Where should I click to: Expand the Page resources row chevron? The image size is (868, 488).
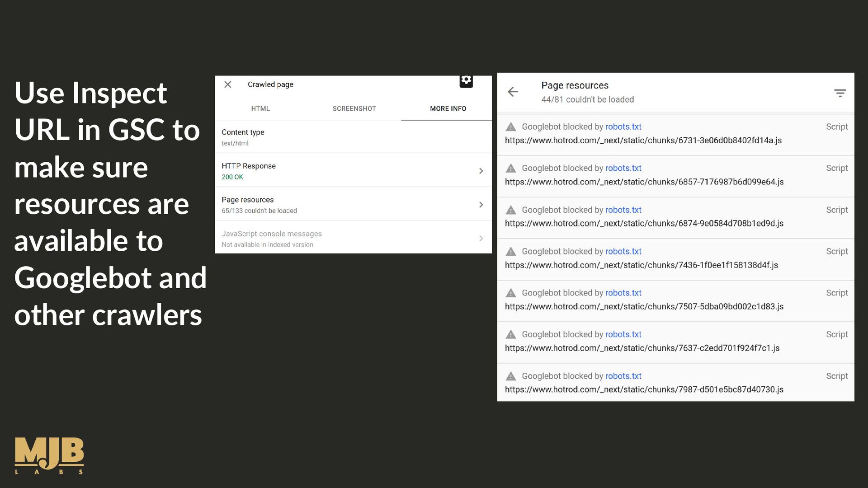click(x=481, y=205)
